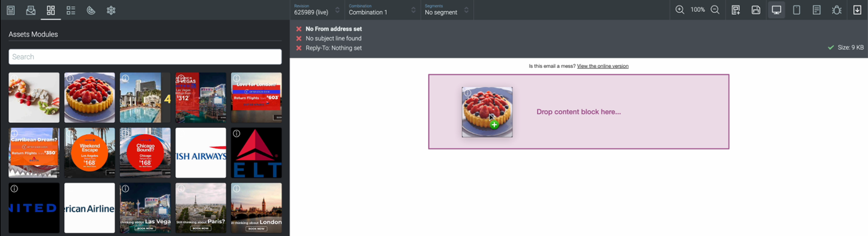
Task: Select the Assets Modules grid tab icon
Action: pyautogui.click(x=51, y=10)
